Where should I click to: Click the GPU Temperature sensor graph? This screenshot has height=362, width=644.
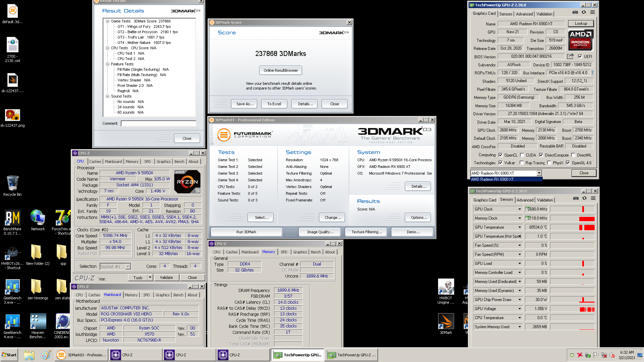572,227
